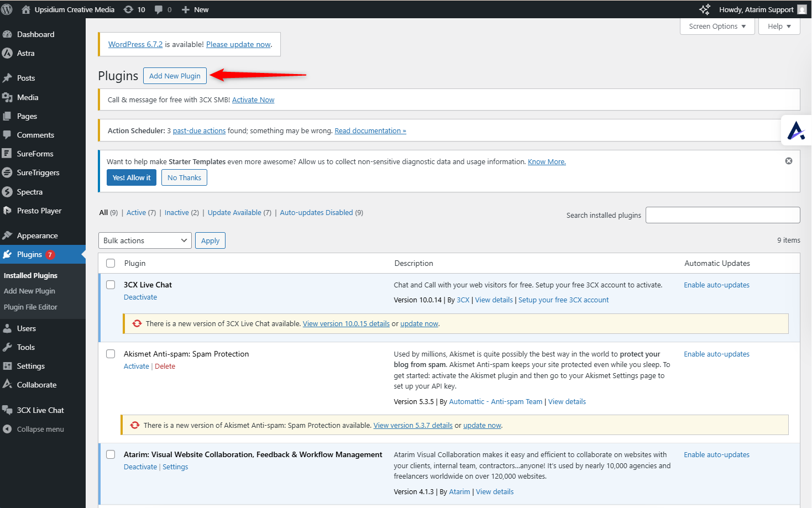
Task: Open the site home icon for Upsidium Creative Media
Action: point(25,9)
